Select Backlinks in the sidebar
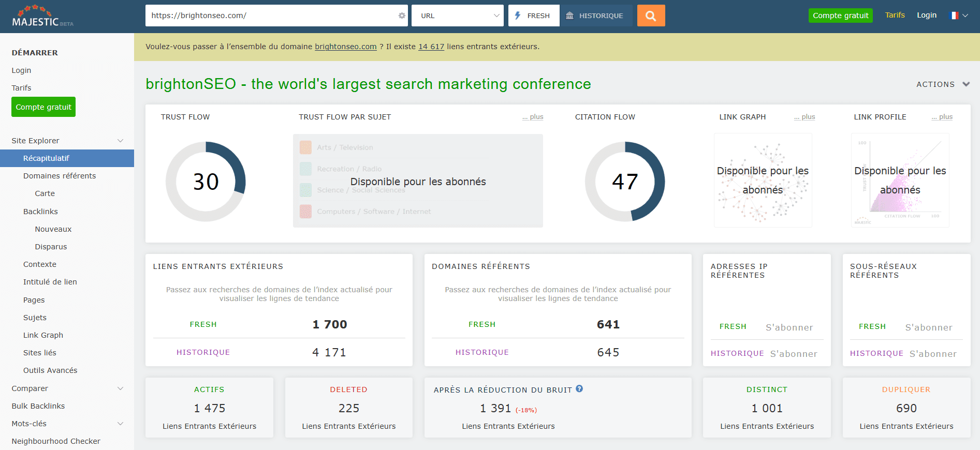 [40, 212]
